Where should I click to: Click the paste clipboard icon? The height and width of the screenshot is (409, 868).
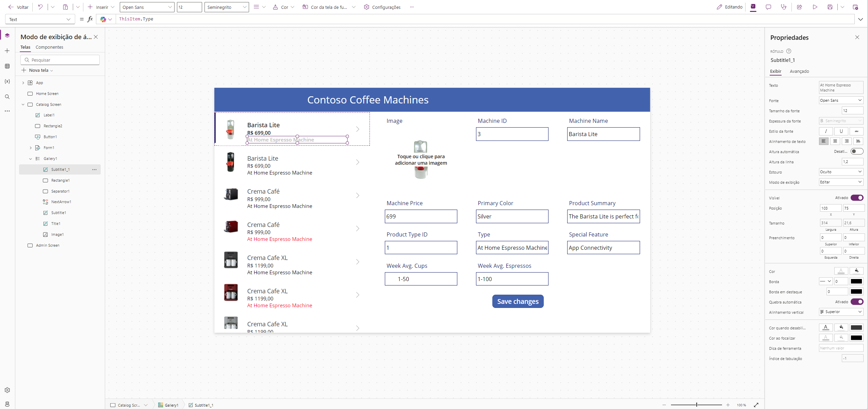(66, 7)
